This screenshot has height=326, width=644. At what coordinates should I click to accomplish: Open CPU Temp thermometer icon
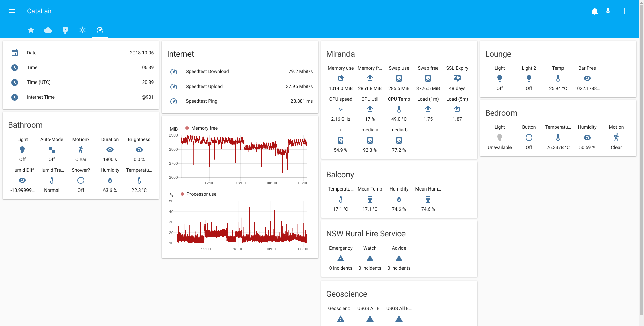pos(399,109)
